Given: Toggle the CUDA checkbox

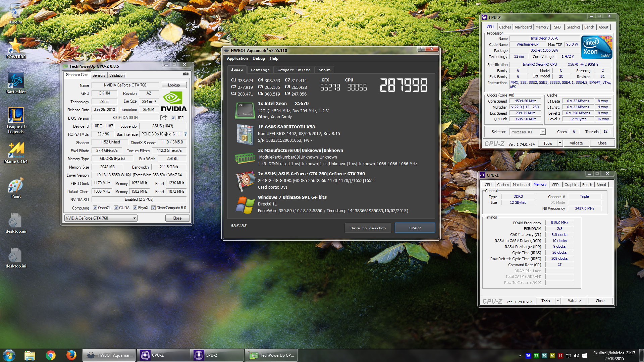Looking at the screenshot, I should point(116,208).
